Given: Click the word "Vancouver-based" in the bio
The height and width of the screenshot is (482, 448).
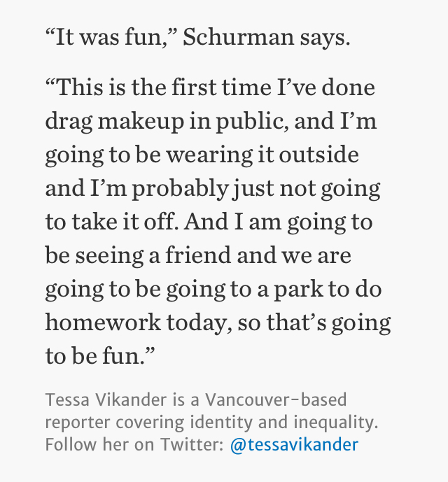Looking at the screenshot, I should pyautogui.click(x=276, y=399).
